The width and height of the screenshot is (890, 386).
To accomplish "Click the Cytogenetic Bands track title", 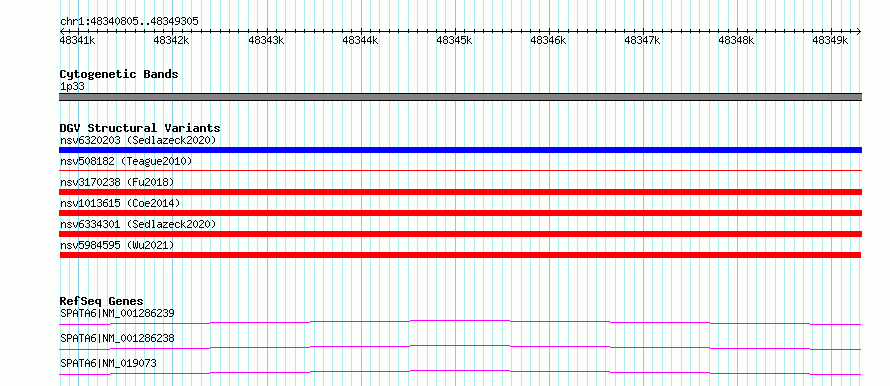I will pos(119,74).
